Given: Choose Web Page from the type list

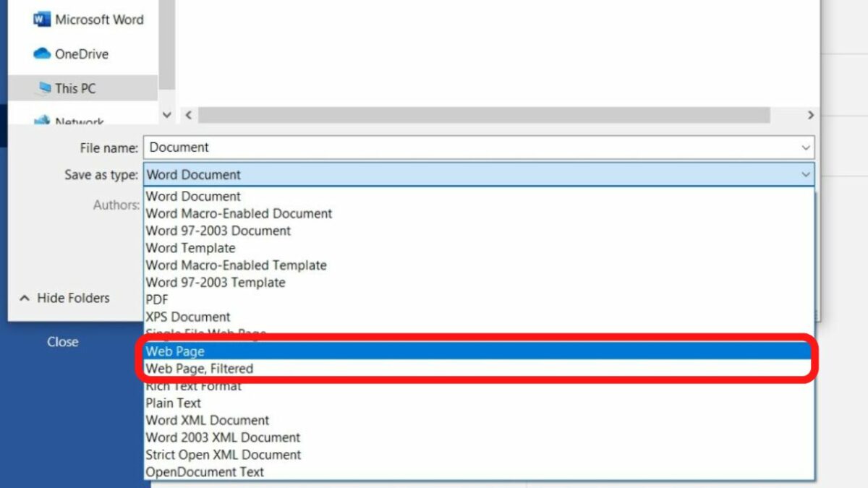Looking at the screenshot, I should click(x=175, y=351).
